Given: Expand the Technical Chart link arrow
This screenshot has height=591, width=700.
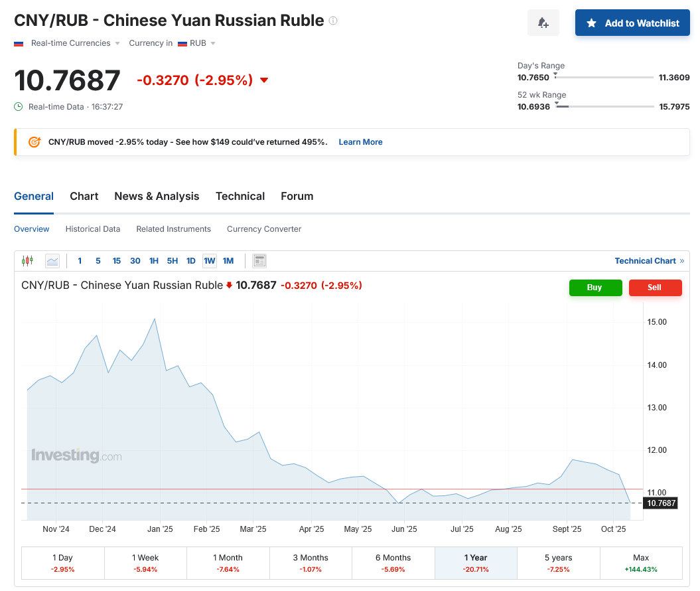Looking at the screenshot, I should click(682, 261).
